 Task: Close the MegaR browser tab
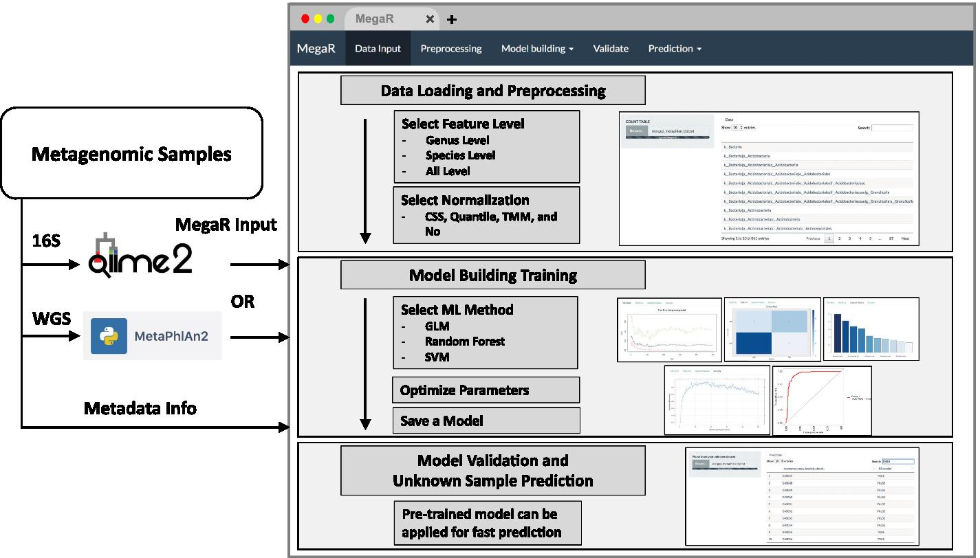(430, 19)
